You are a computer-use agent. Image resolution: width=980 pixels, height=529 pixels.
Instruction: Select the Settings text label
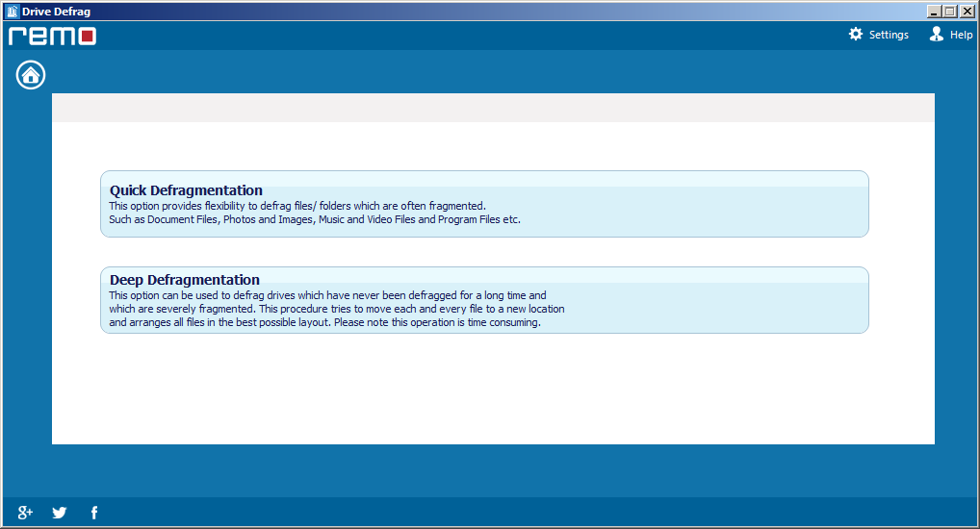(x=889, y=35)
